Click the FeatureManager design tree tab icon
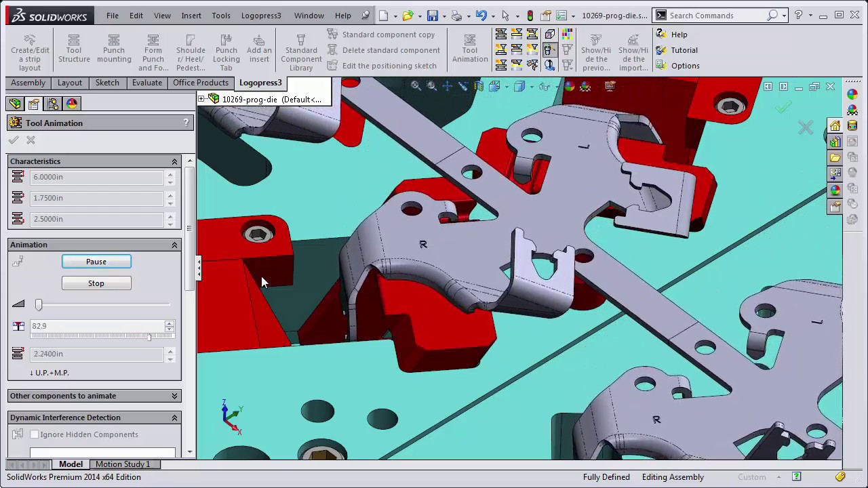The image size is (868, 488). (15, 104)
